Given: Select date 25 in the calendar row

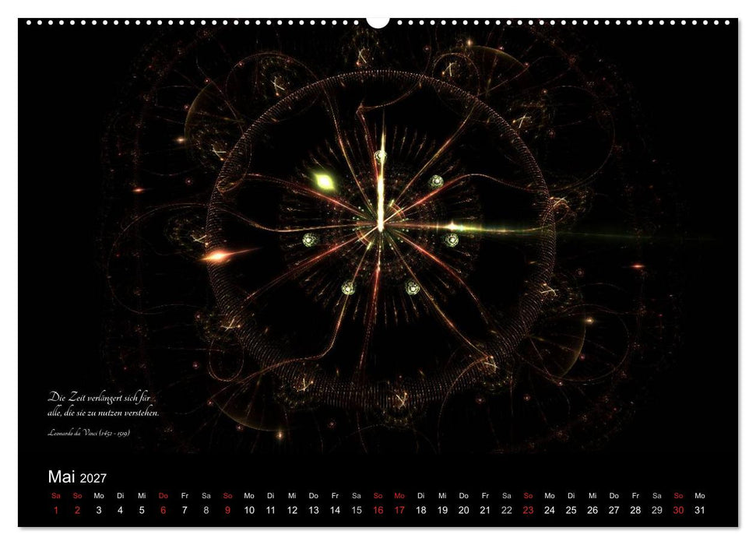Looking at the screenshot, I should 571,510.
